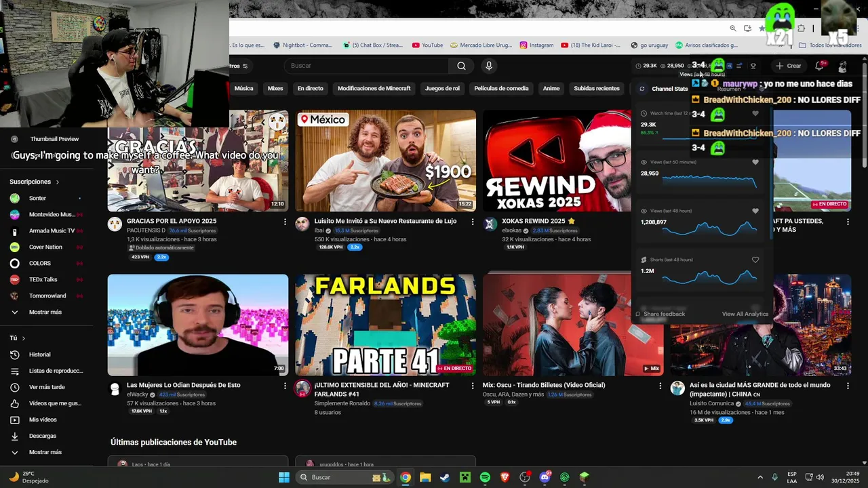Select the Modificaciones de Minecraft chip
This screenshot has width=868, height=488.
[x=374, y=88]
